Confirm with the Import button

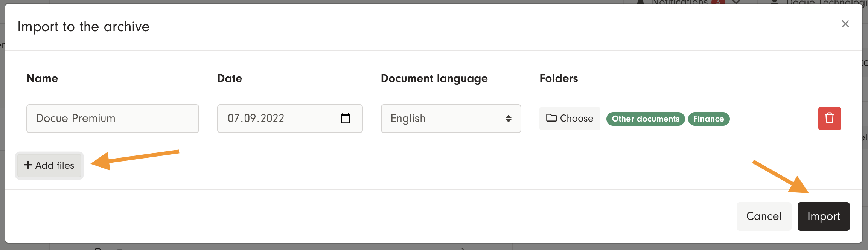coord(823,216)
